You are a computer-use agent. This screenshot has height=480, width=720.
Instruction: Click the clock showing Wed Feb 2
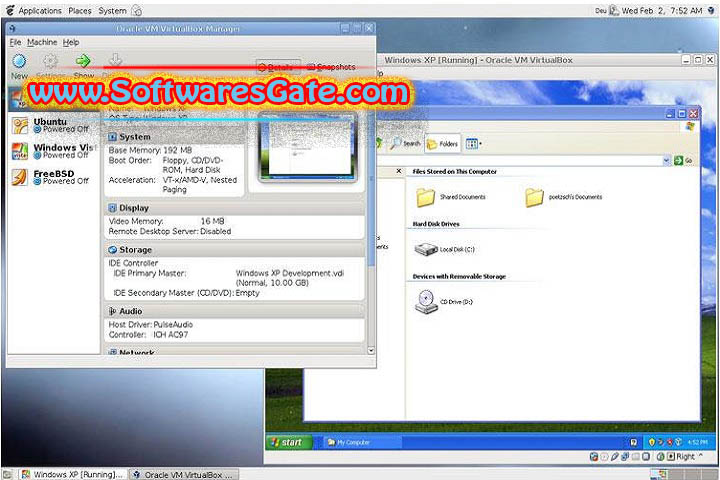pyautogui.click(x=662, y=10)
